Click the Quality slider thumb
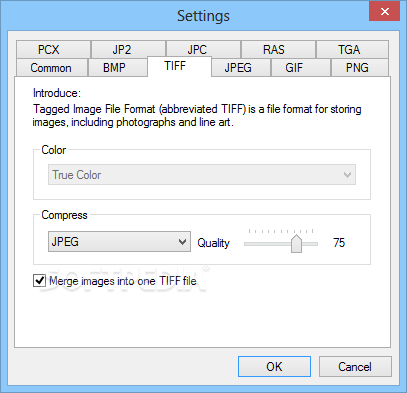Image resolution: width=407 pixels, height=393 pixels. [x=296, y=243]
